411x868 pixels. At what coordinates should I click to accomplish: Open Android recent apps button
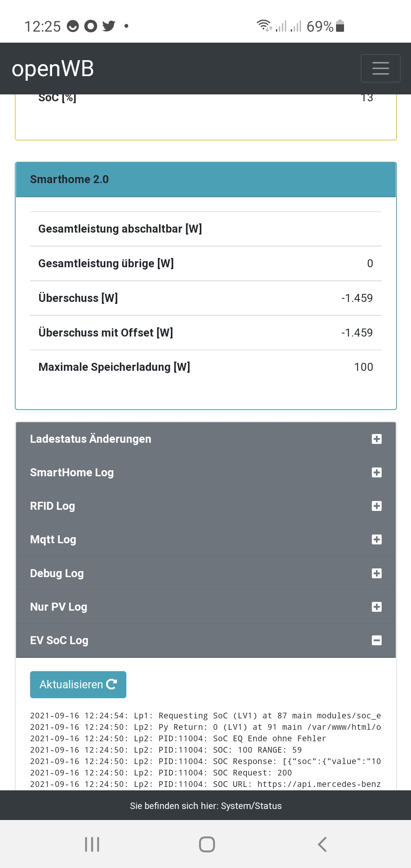pyautogui.click(x=92, y=844)
